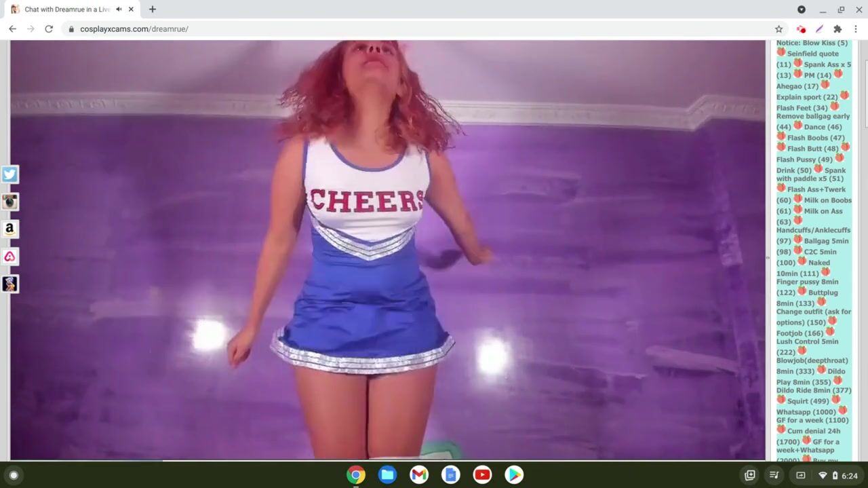Open the Instagram icon in the left sidebar
Image resolution: width=868 pixels, height=488 pixels.
coord(9,202)
